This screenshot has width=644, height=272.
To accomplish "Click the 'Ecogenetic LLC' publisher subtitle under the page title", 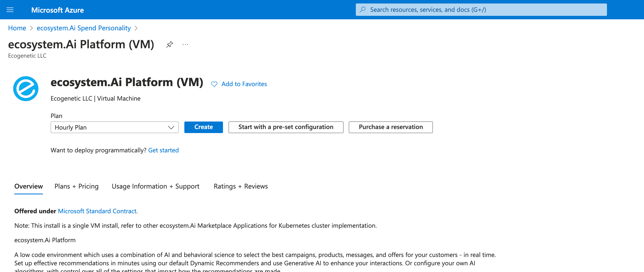I will 27,56.
